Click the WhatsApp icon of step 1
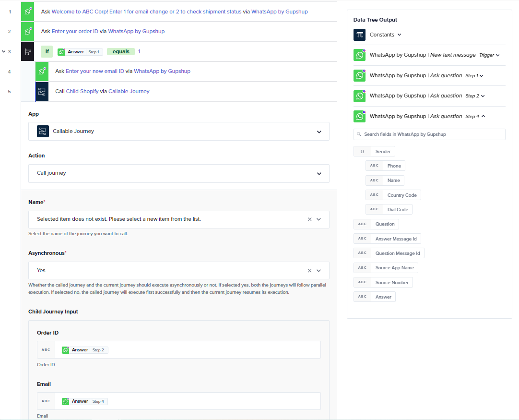The height and width of the screenshot is (420, 519). pos(27,12)
